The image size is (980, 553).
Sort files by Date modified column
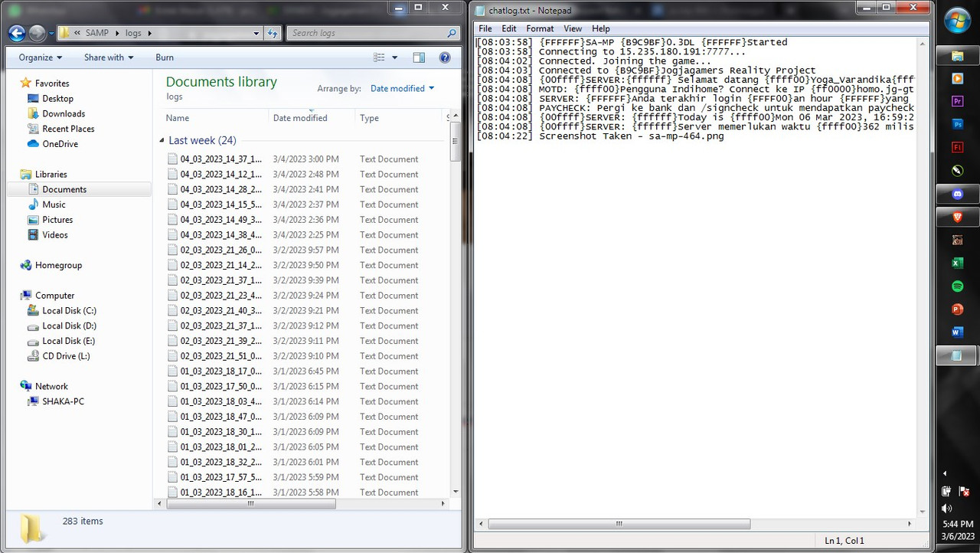[312, 118]
